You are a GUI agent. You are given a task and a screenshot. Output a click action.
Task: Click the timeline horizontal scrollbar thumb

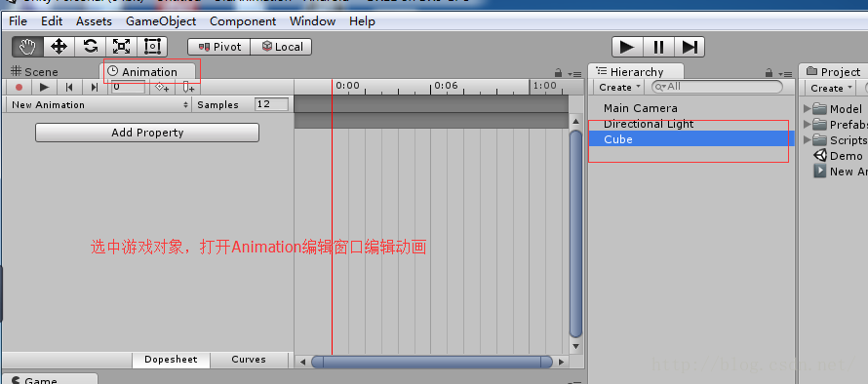[x=432, y=362]
